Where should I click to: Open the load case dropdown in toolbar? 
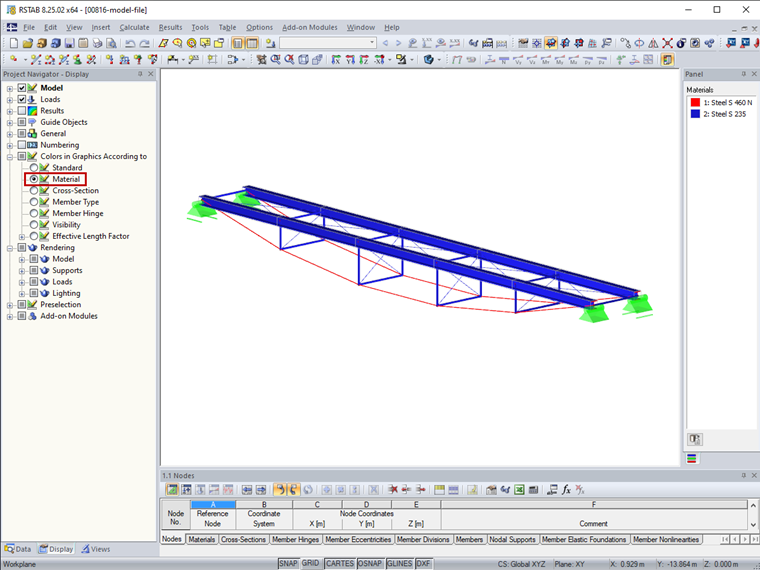click(372, 43)
